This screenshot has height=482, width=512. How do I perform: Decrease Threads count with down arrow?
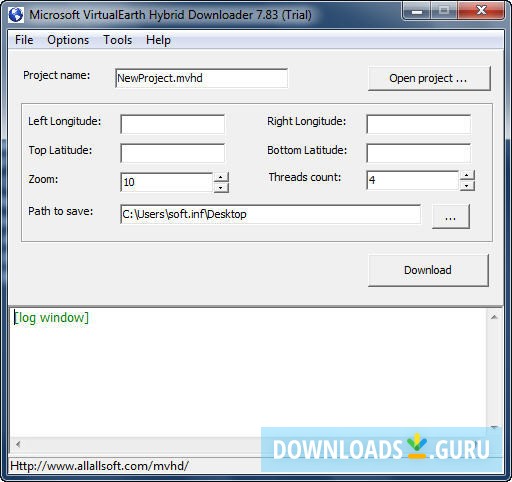tap(467, 186)
